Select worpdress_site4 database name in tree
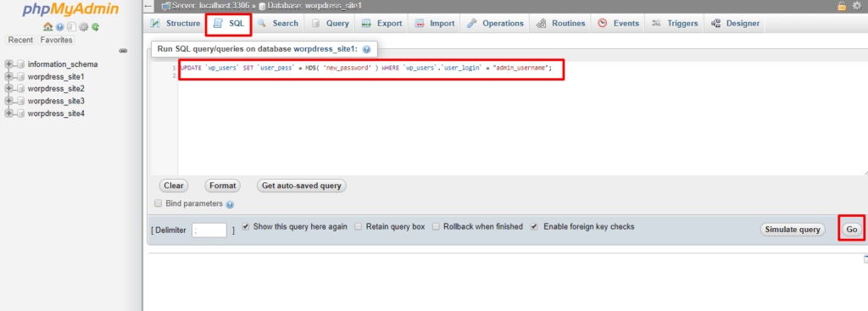 coord(56,114)
